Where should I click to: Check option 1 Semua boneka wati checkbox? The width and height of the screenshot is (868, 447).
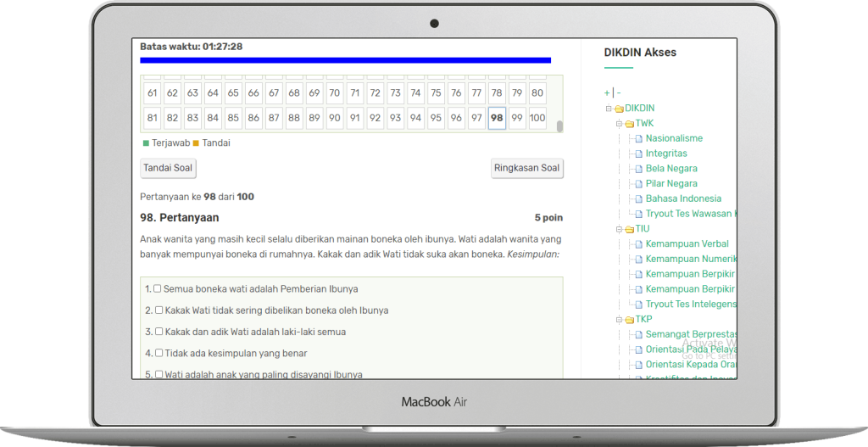(x=157, y=288)
